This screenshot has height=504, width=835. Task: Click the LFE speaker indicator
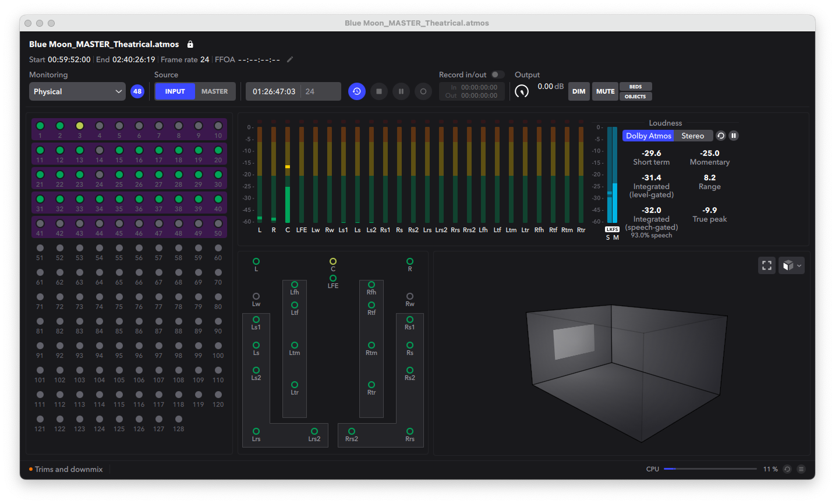coord(333,278)
